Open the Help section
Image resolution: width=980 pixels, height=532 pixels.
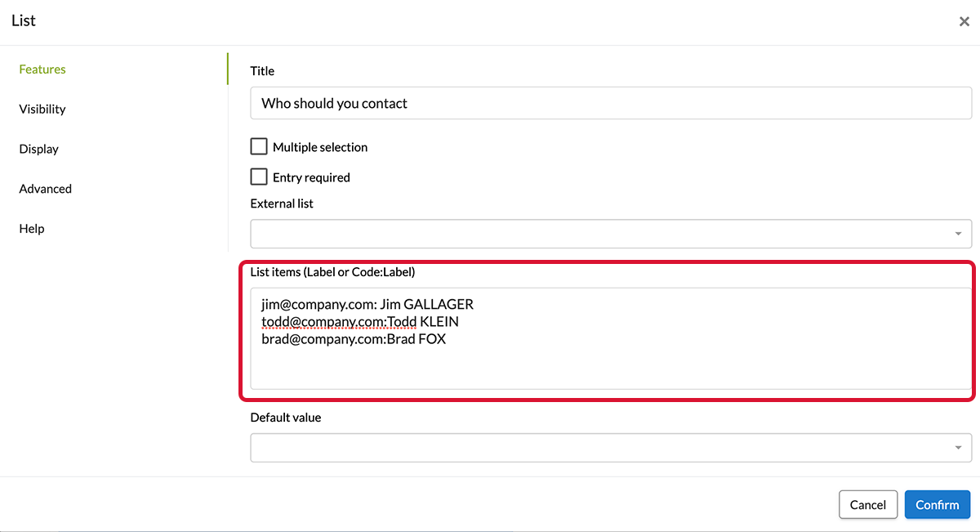pyautogui.click(x=32, y=229)
